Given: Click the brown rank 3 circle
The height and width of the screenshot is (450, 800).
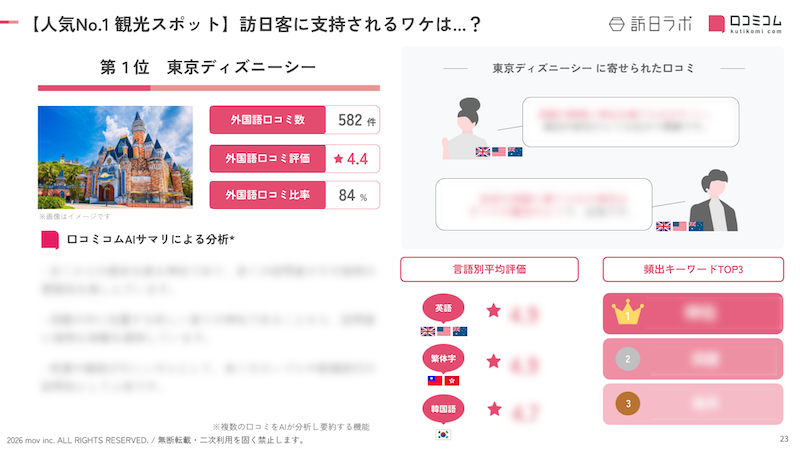Looking at the screenshot, I should coord(627,403).
